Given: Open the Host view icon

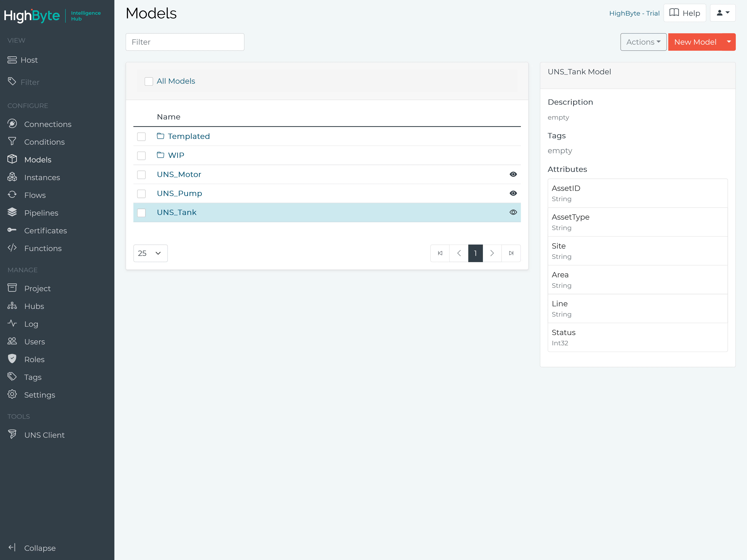Looking at the screenshot, I should [x=12, y=60].
